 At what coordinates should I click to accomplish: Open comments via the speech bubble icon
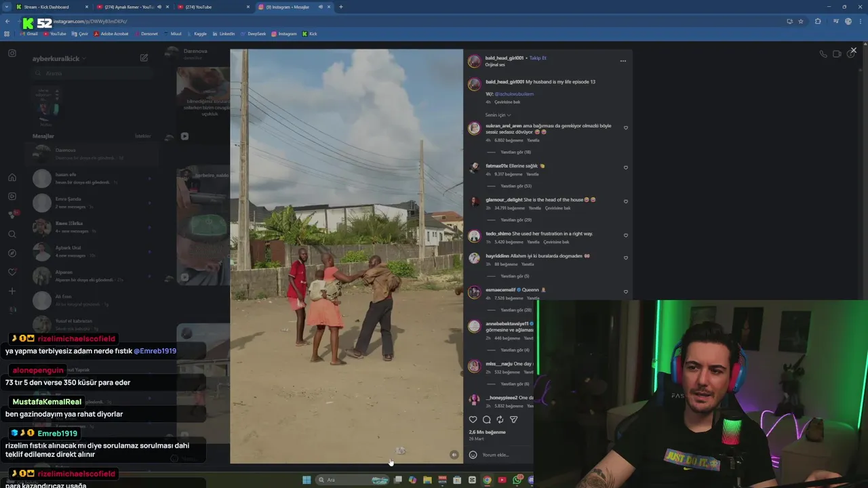tap(486, 420)
